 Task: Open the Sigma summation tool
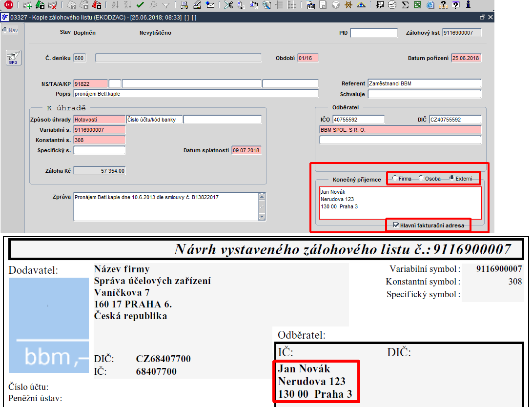[x=405, y=5]
